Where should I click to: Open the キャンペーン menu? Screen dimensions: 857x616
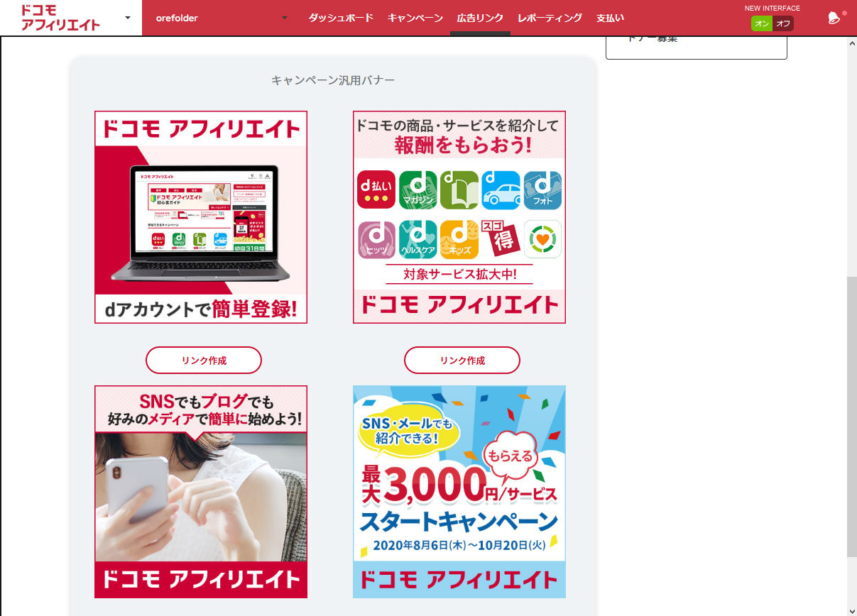click(x=415, y=18)
